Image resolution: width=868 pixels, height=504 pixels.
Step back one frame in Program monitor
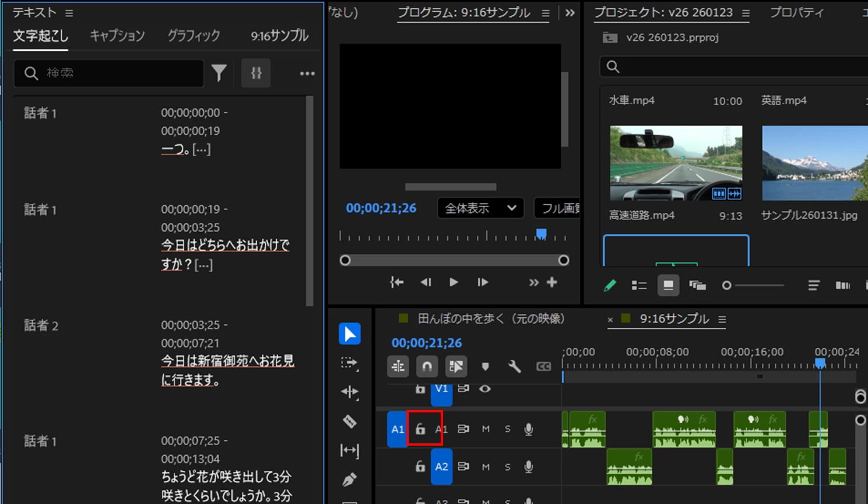pyautogui.click(x=426, y=282)
